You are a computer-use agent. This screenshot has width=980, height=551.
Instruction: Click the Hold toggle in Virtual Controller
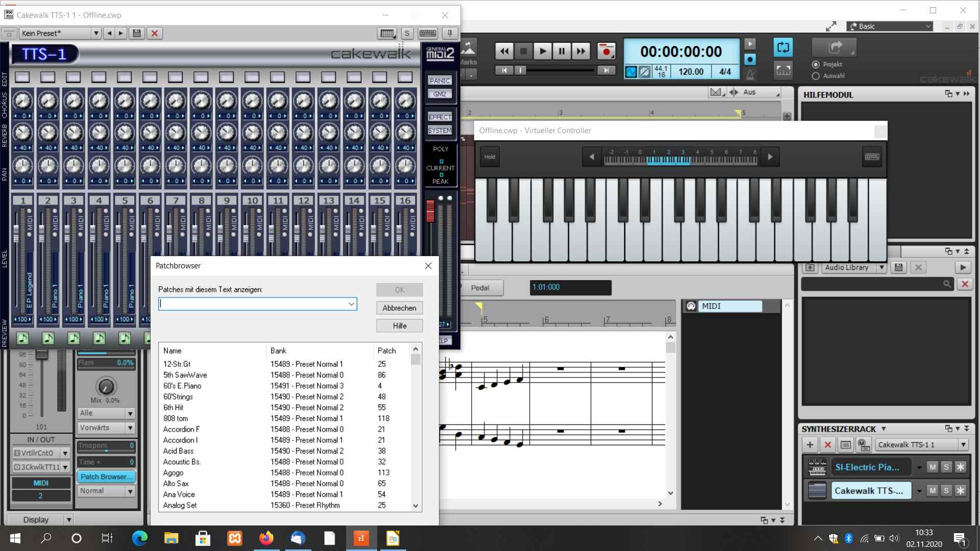(488, 156)
